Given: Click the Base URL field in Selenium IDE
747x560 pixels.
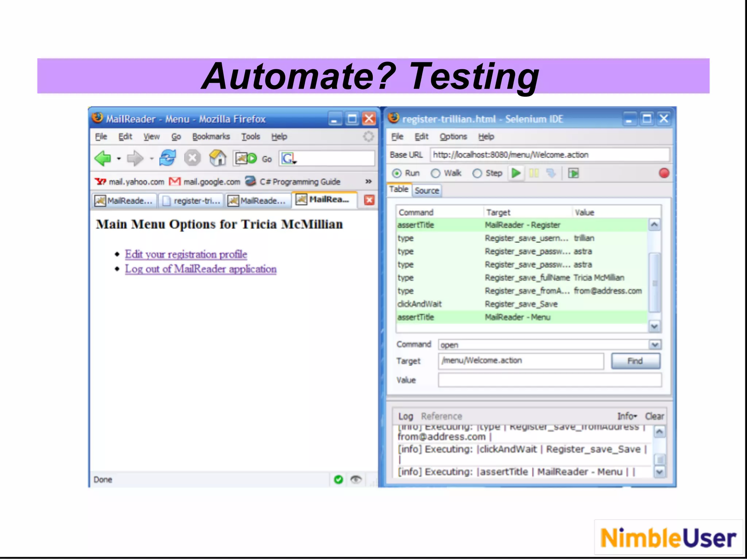Looking at the screenshot, I should point(550,155).
